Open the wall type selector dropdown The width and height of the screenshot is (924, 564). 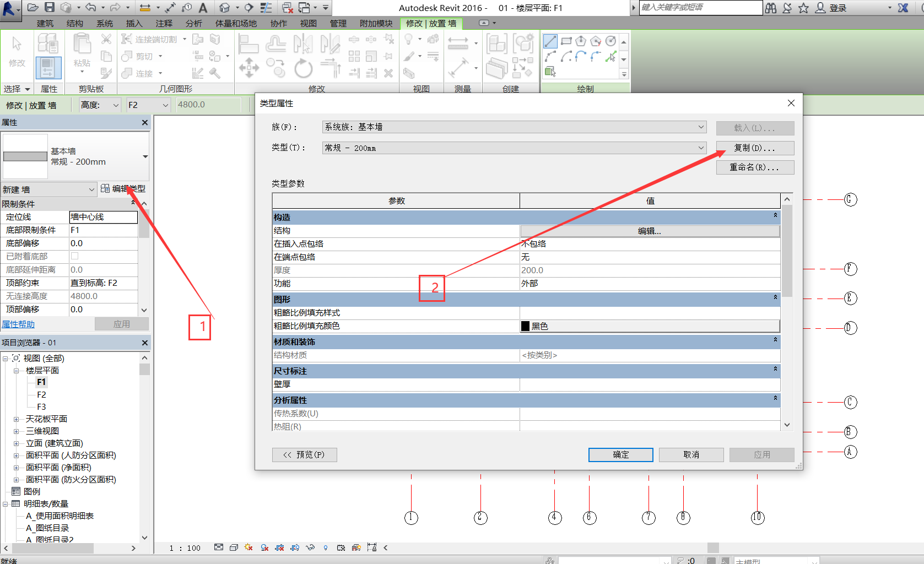145,156
